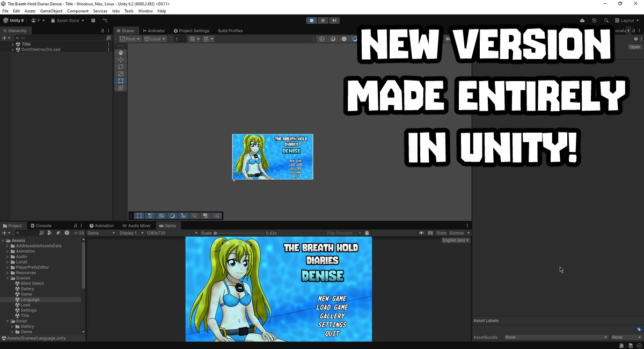Click the Unity 6 logo button
The width and height of the screenshot is (644, 349).
13,20
